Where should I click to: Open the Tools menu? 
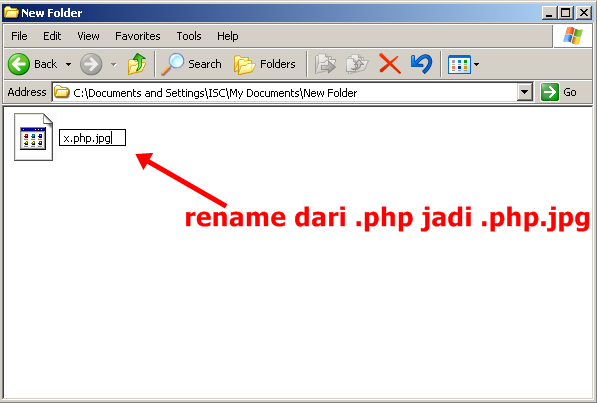coord(189,36)
